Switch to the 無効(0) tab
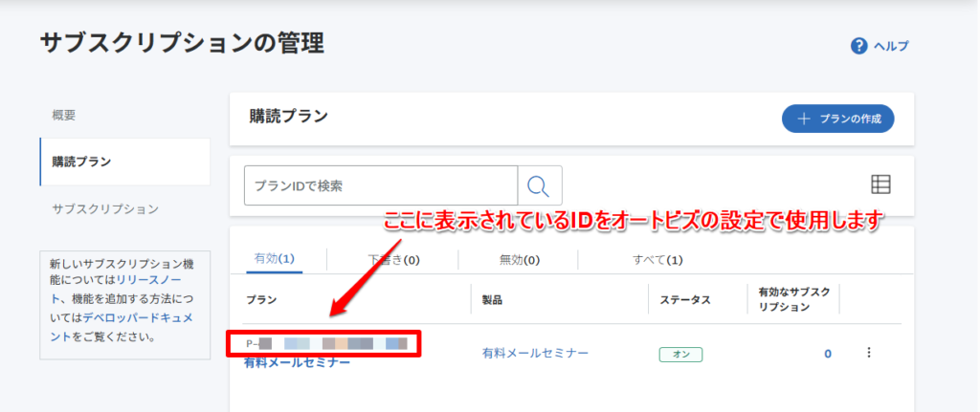The width and height of the screenshot is (980, 412). pyautogui.click(x=520, y=259)
